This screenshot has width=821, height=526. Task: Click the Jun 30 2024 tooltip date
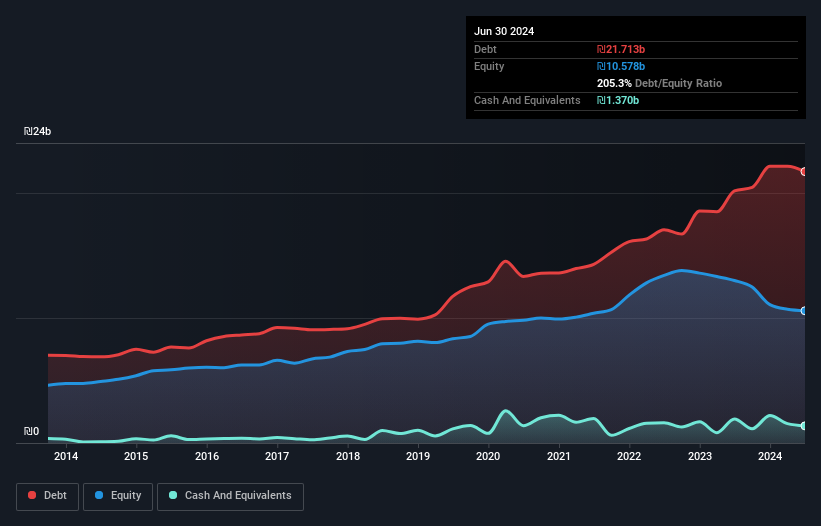tap(504, 31)
